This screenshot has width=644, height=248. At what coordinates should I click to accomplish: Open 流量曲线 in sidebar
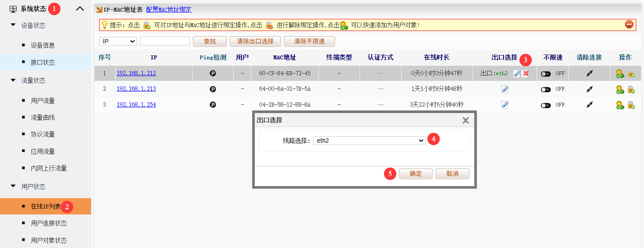click(43, 117)
